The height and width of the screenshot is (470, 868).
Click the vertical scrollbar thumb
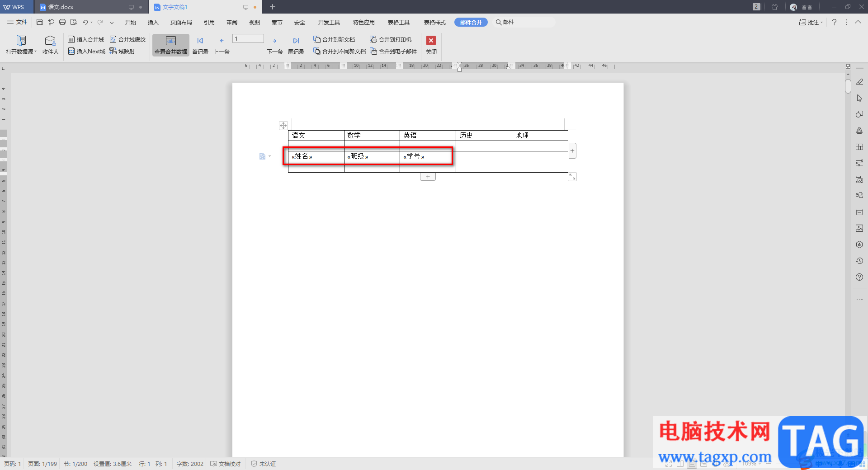pos(848,86)
